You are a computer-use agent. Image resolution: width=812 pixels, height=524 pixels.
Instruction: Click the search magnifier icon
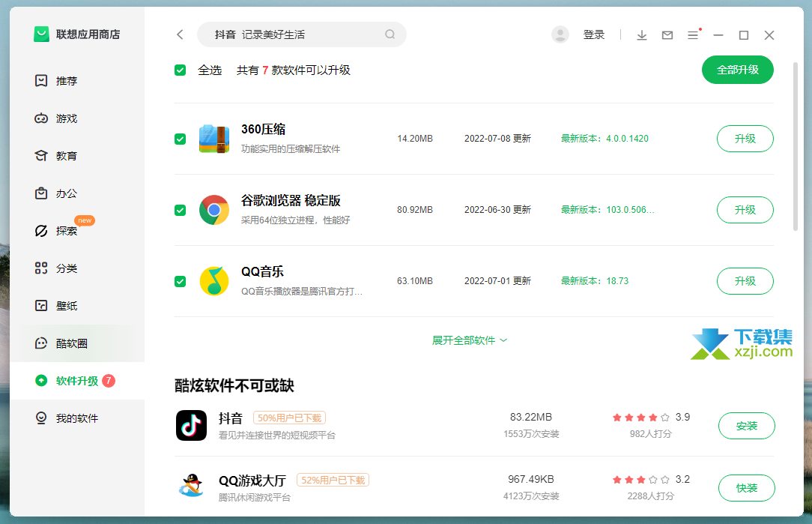pyautogui.click(x=390, y=34)
